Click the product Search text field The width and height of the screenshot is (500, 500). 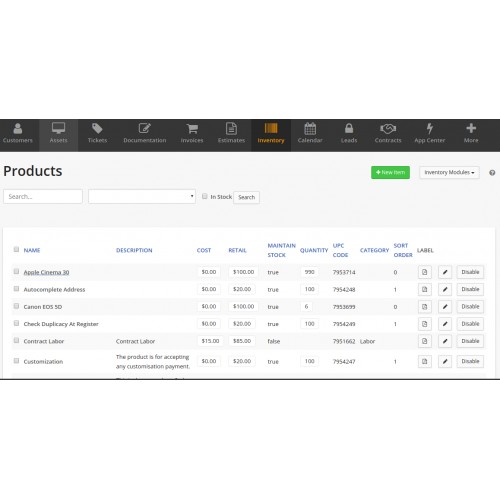tap(43, 196)
